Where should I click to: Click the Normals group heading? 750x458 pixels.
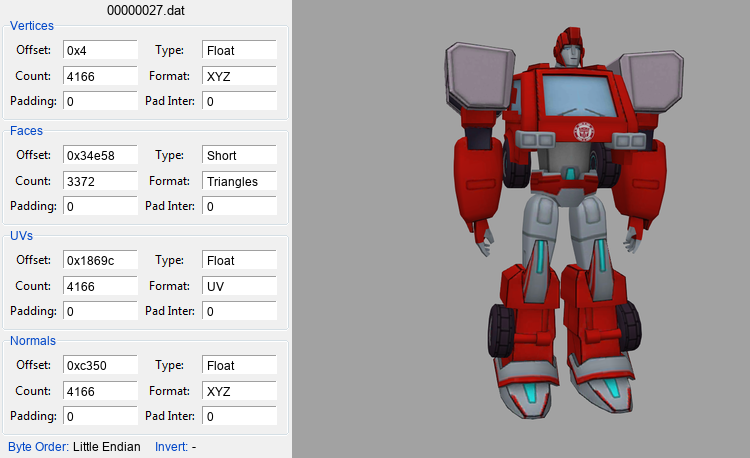point(33,340)
